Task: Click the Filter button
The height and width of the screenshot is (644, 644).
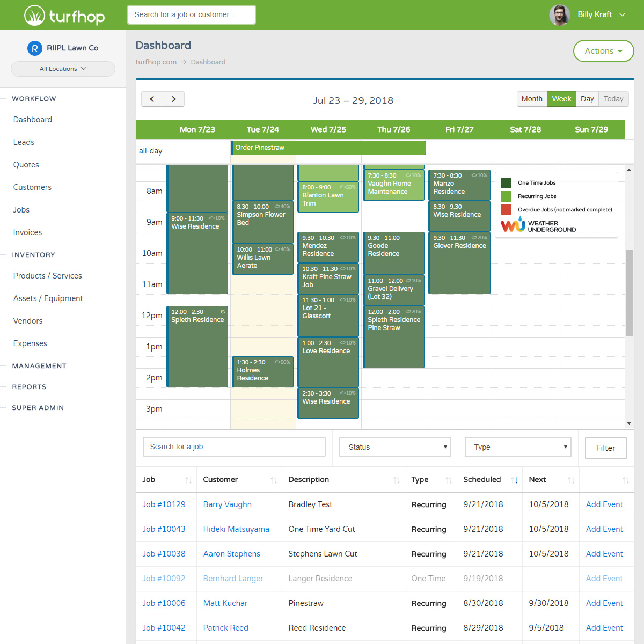Action: tap(605, 448)
